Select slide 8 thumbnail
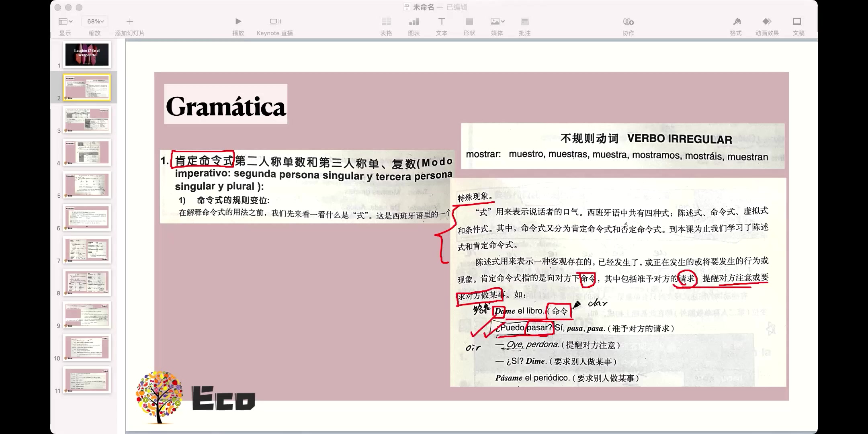The width and height of the screenshot is (868, 434). pos(87,282)
